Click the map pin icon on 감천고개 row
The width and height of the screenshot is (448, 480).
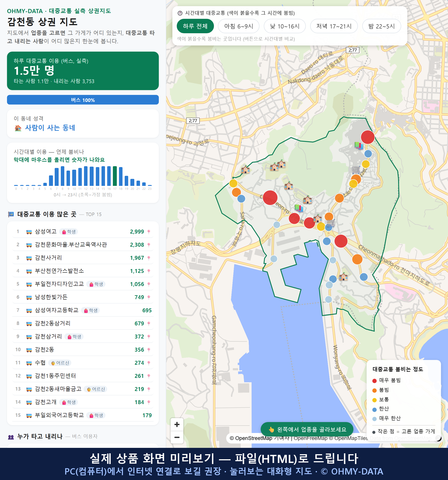149,402
